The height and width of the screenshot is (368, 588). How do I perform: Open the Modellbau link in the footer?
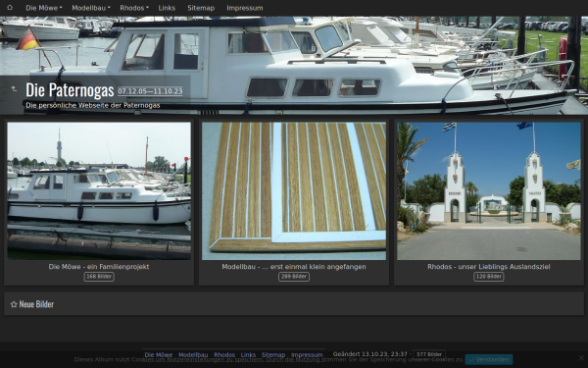coord(193,355)
